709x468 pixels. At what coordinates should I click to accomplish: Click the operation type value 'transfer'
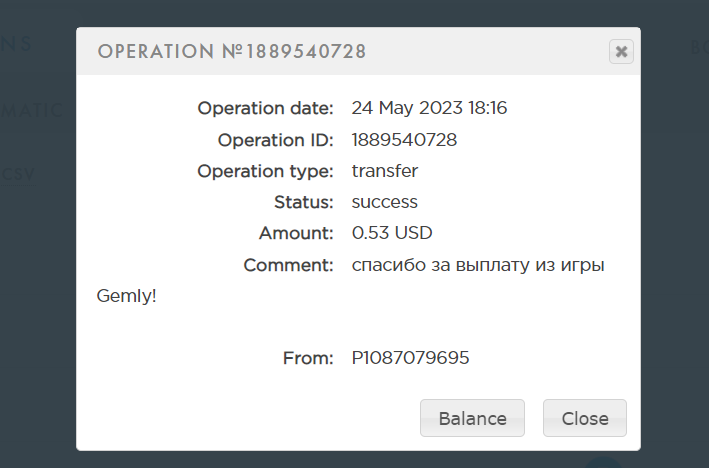385,171
